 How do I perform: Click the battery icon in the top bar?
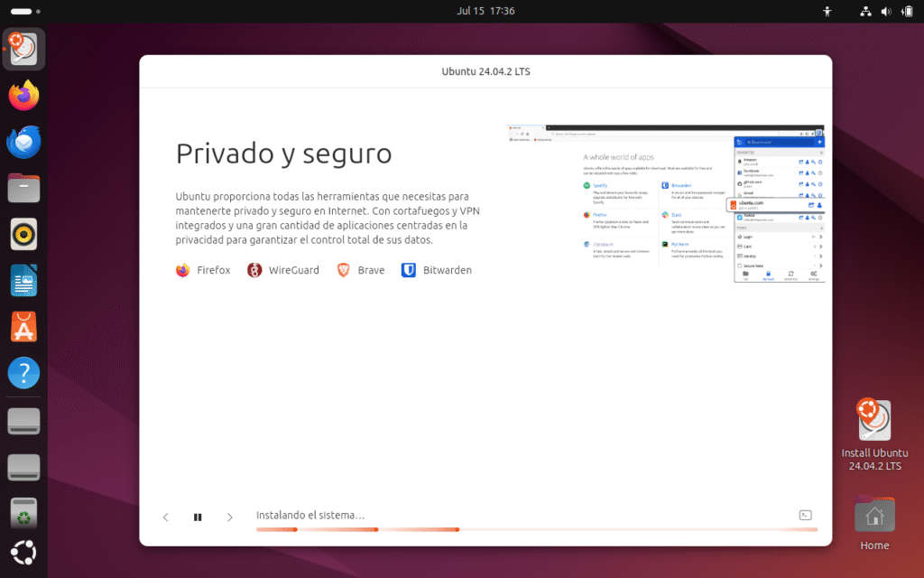pyautogui.click(x=907, y=11)
